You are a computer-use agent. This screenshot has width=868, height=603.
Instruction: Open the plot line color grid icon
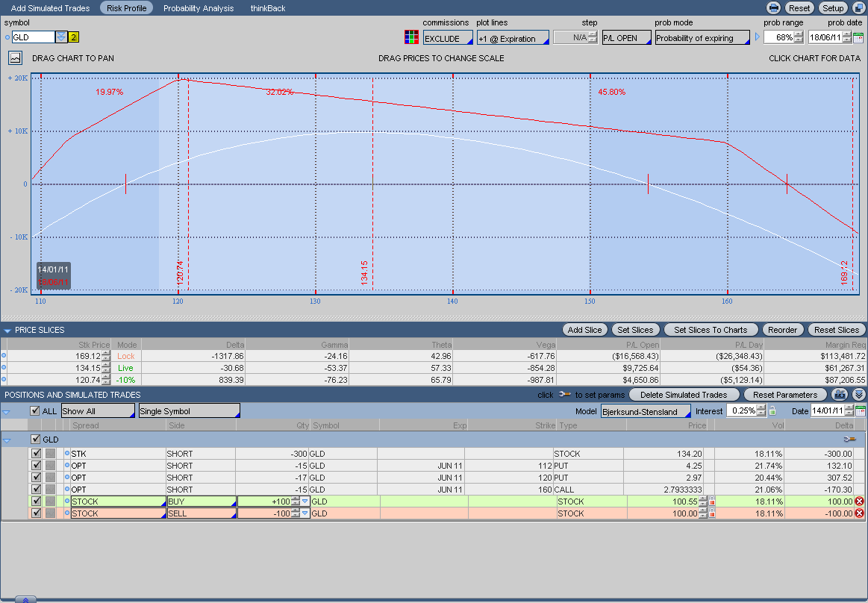tap(411, 37)
